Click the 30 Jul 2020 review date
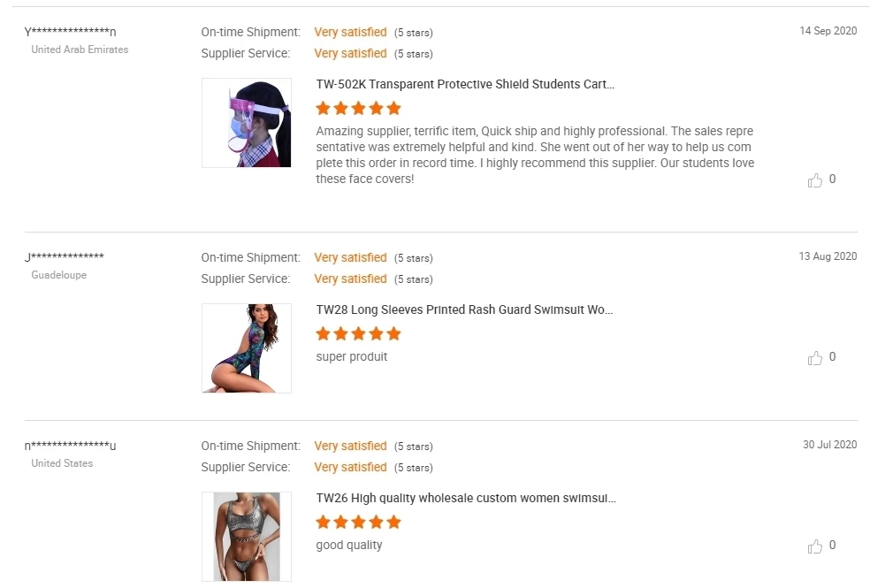Viewport: 885px width, 588px height. point(829,445)
